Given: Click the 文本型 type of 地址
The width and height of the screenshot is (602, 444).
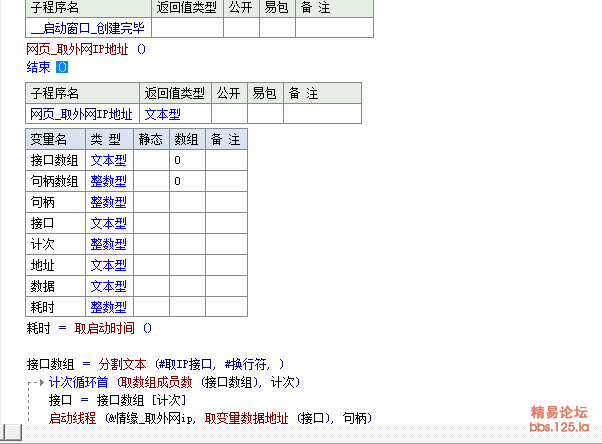Looking at the screenshot, I should (x=109, y=265).
